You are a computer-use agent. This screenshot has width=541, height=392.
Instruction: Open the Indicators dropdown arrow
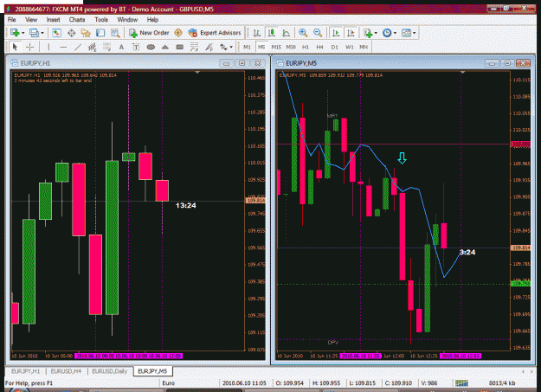[376, 33]
